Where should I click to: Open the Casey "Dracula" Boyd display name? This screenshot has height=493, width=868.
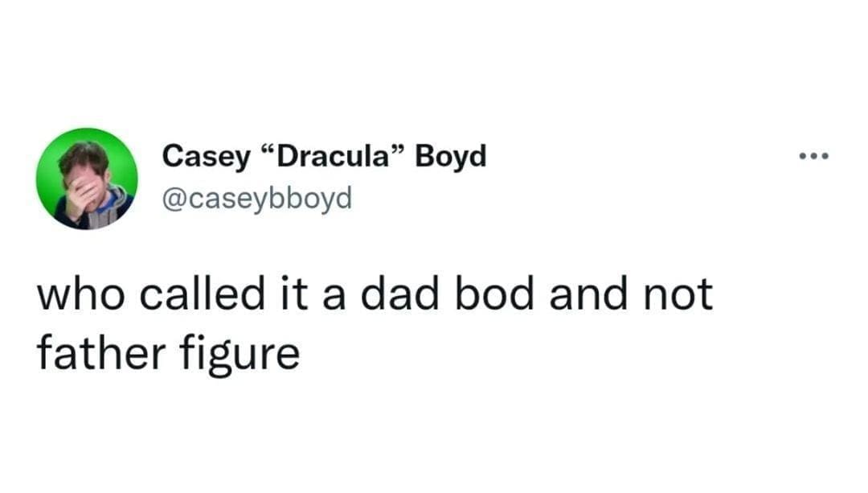pyautogui.click(x=324, y=156)
